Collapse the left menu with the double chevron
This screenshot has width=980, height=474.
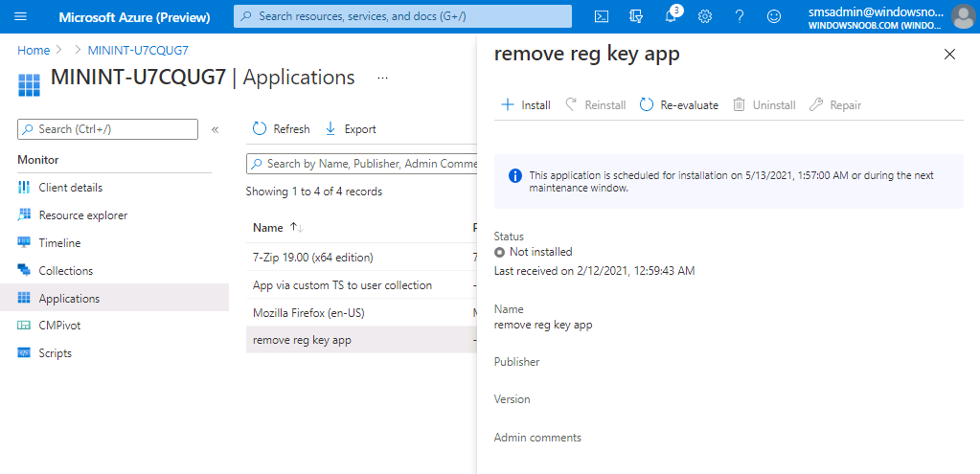pos(215,130)
